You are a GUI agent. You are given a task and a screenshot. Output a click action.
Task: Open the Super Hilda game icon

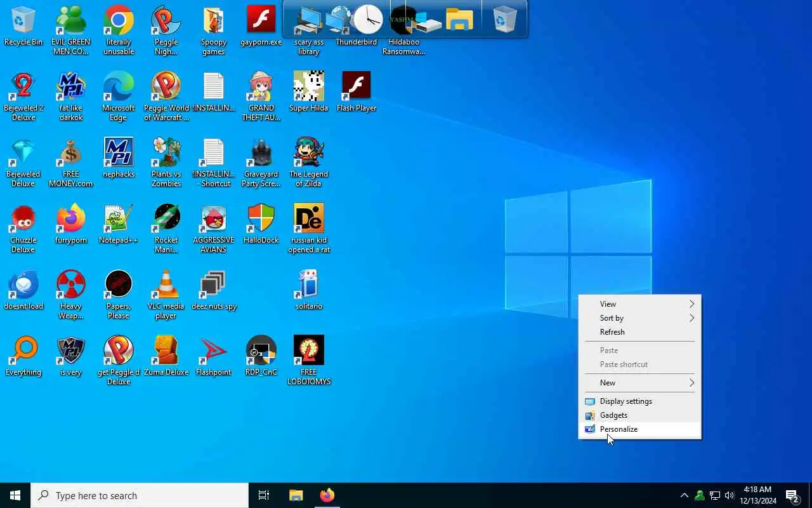[x=309, y=92]
